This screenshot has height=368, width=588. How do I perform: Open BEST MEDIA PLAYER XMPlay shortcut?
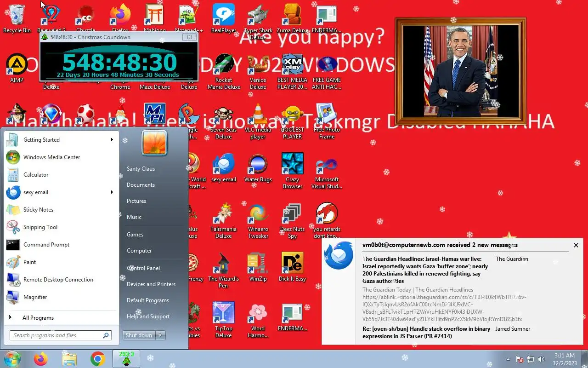coord(293,71)
